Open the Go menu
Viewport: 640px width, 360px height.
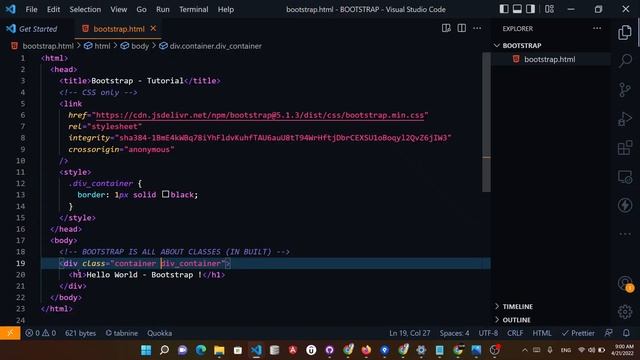[x=141, y=9]
